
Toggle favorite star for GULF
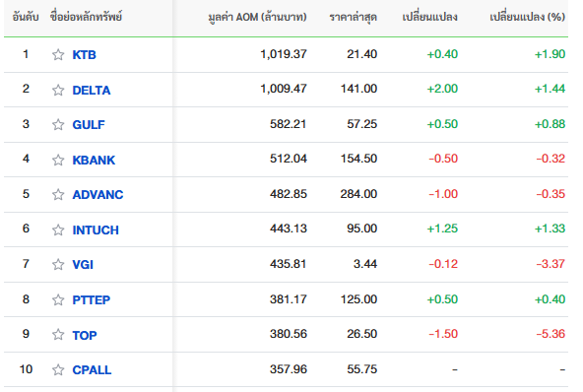point(58,124)
